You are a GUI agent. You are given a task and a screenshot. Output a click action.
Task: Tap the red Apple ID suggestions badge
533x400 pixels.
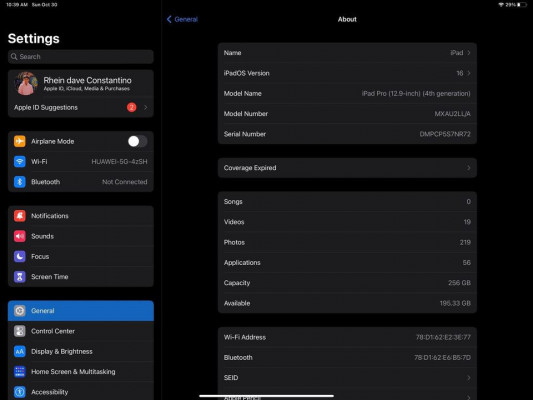pos(132,107)
